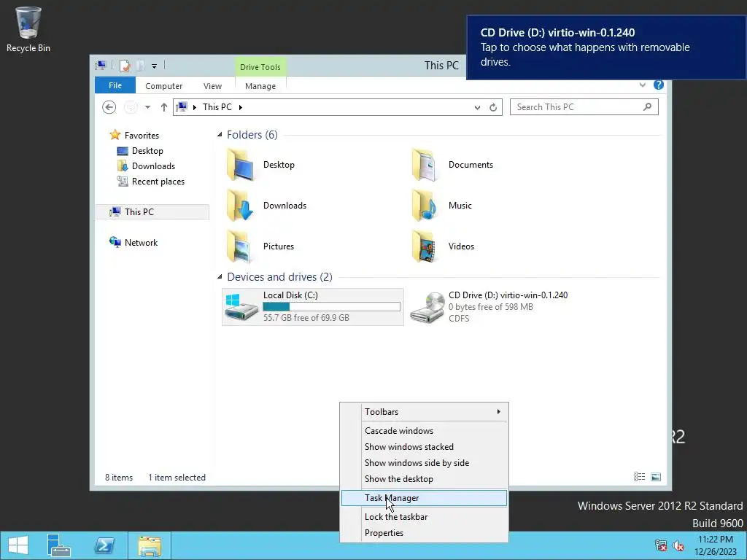Open Customize Quick Access Toolbar dropdown

point(155,66)
